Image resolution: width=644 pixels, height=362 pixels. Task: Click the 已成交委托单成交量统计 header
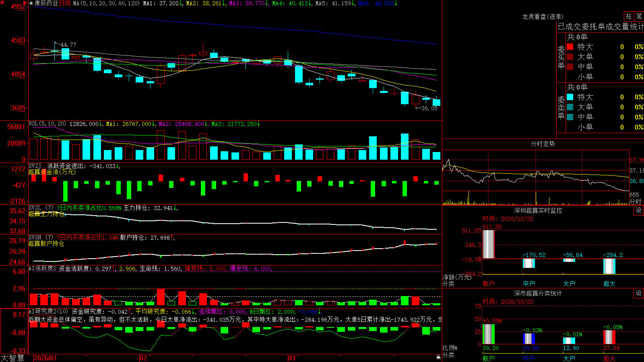coord(601,27)
